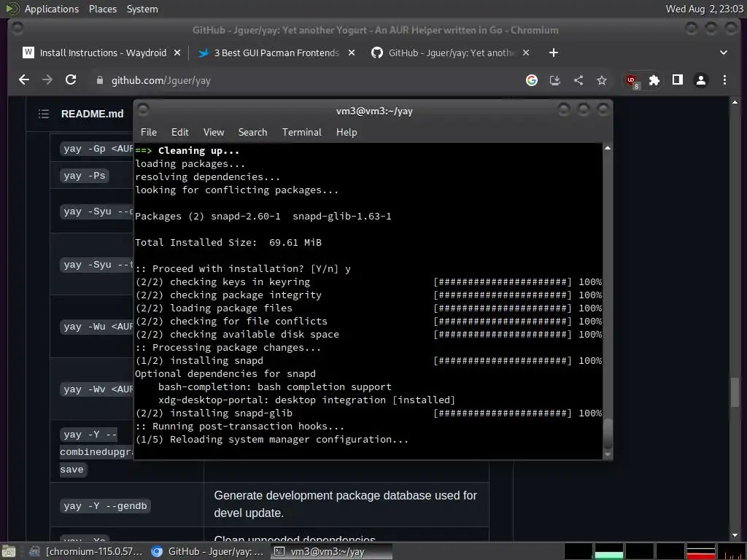The height and width of the screenshot is (560, 747).
Task: Click the terminal scrollbar thumb
Action: (608, 433)
